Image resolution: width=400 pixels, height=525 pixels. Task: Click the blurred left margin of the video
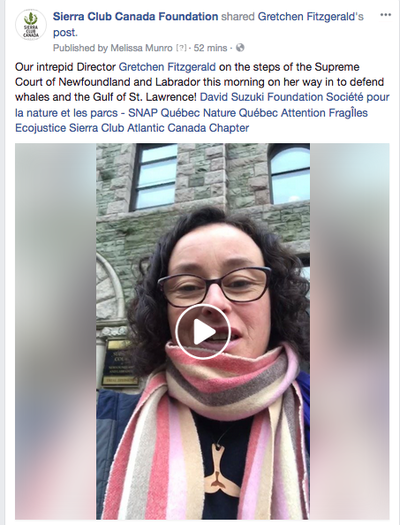coord(56,331)
